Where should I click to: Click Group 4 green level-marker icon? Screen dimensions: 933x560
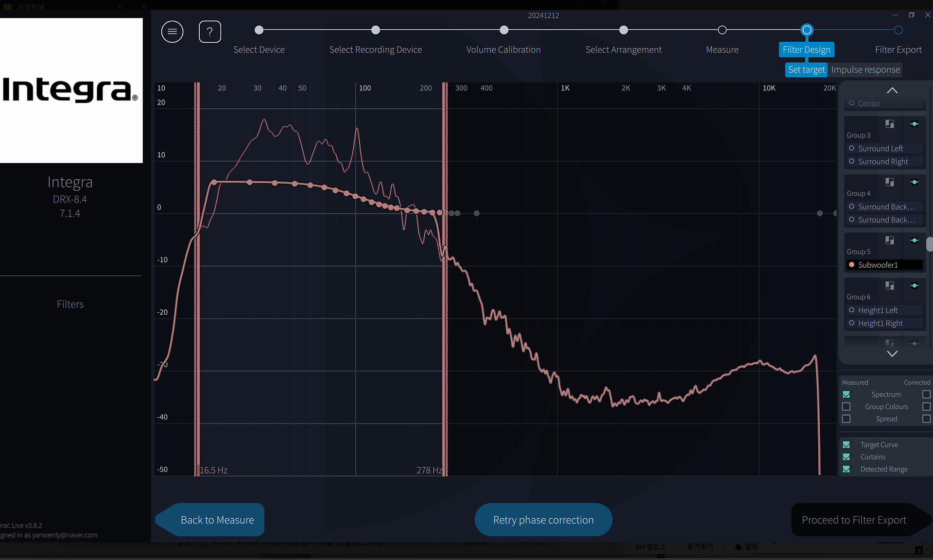point(915,182)
